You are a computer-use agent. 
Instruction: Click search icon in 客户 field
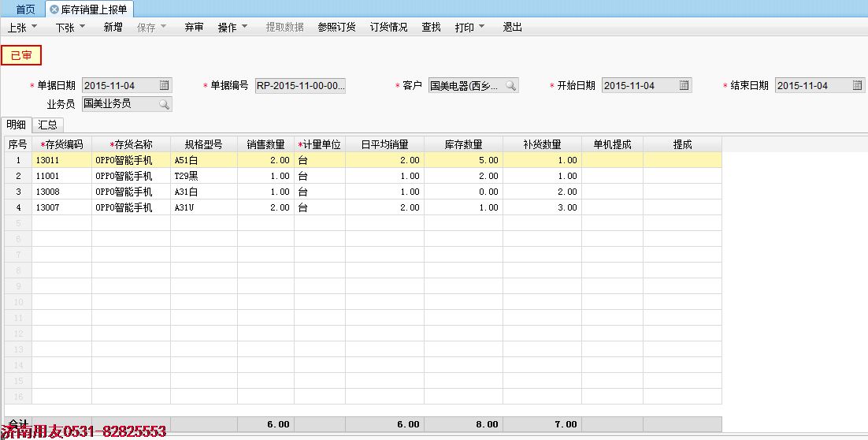pyautogui.click(x=510, y=85)
